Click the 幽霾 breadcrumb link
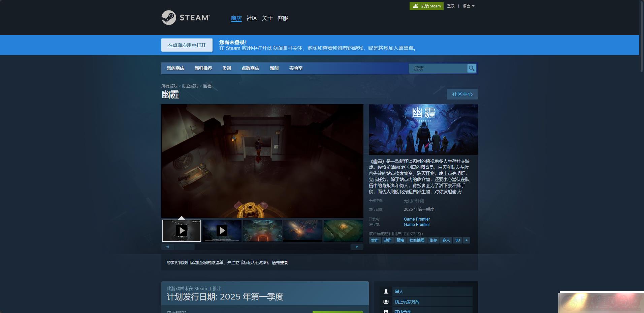644x313 pixels. coord(207,86)
